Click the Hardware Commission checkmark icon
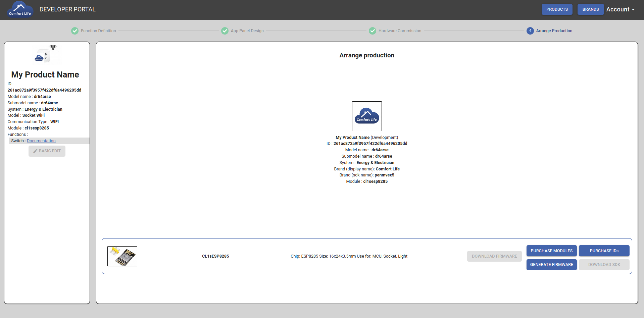This screenshot has width=644, height=318. 373,31
